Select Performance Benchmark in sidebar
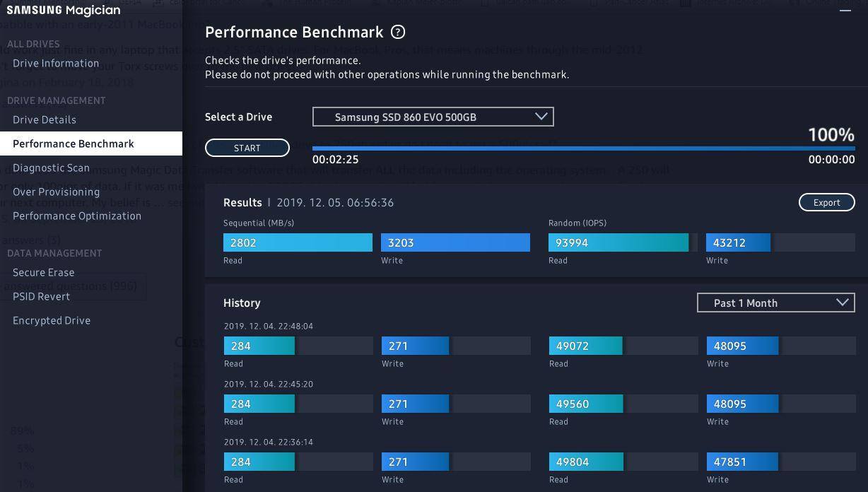Screen dimensions: 868x492 74,143
